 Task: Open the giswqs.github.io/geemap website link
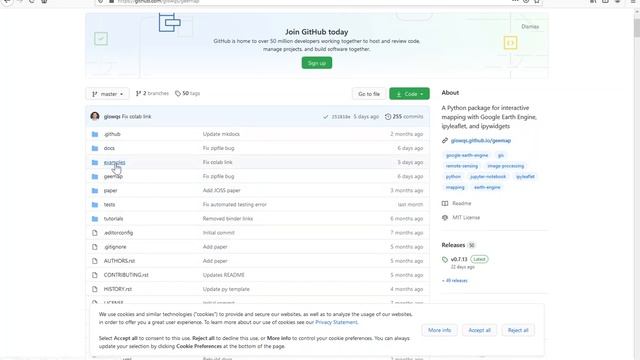[481, 140]
